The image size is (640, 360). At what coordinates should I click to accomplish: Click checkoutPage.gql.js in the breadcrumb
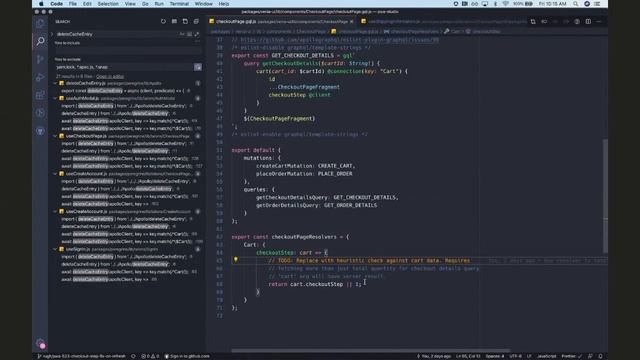(x=355, y=31)
